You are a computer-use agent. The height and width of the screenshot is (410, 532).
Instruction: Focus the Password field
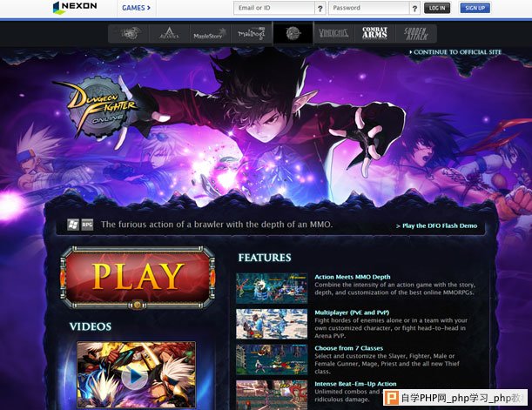(369, 8)
